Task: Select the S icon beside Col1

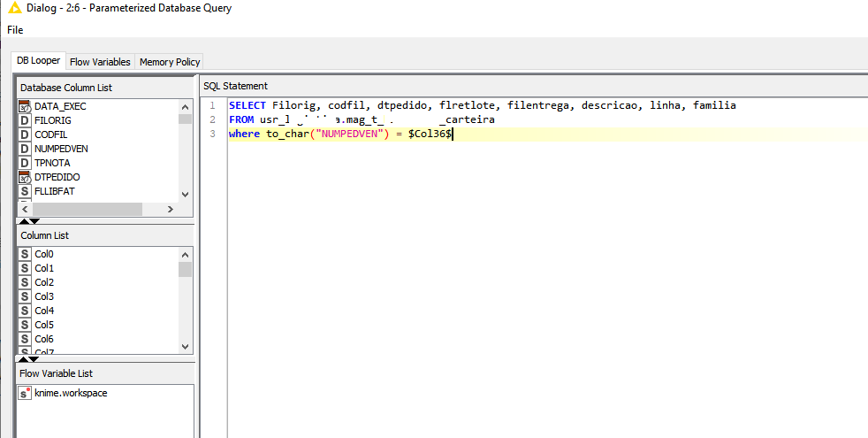Action: coord(25,268)
